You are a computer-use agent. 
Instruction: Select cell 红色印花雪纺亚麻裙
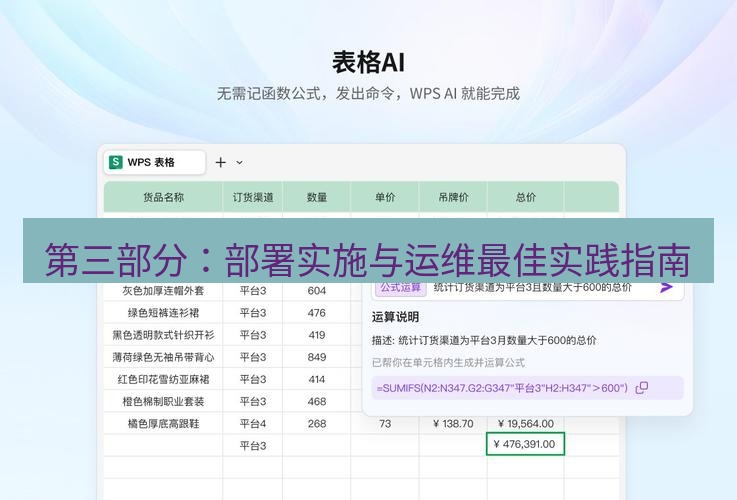tap(163, 379)
